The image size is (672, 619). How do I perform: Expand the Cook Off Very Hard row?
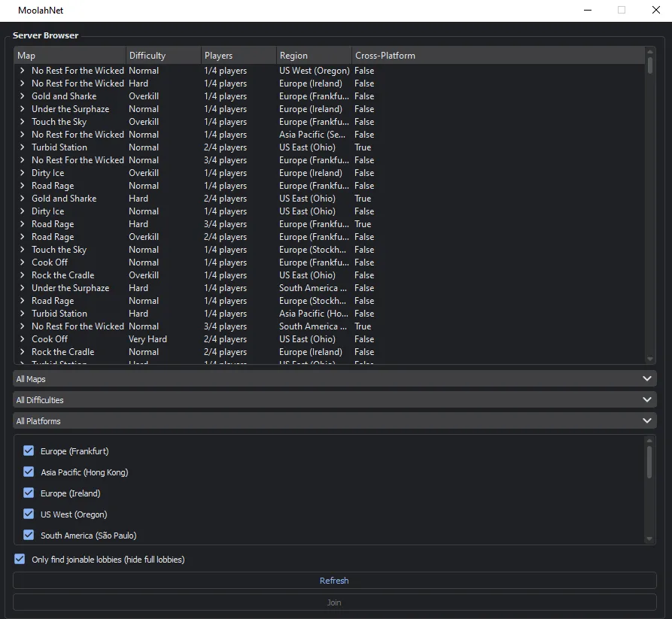coord(22,339)
